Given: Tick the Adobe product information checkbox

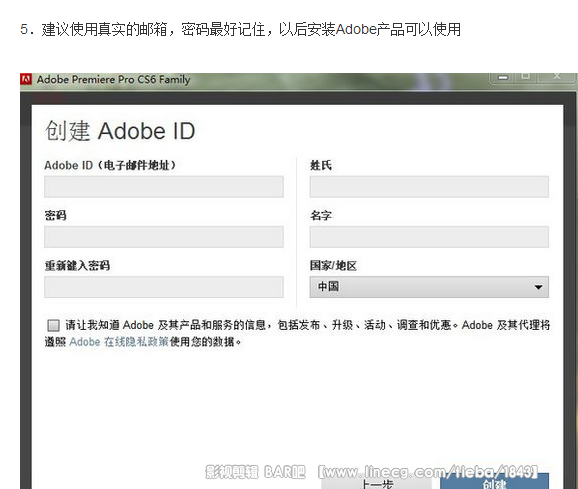Looking at the screenshot, I should 53,325.
